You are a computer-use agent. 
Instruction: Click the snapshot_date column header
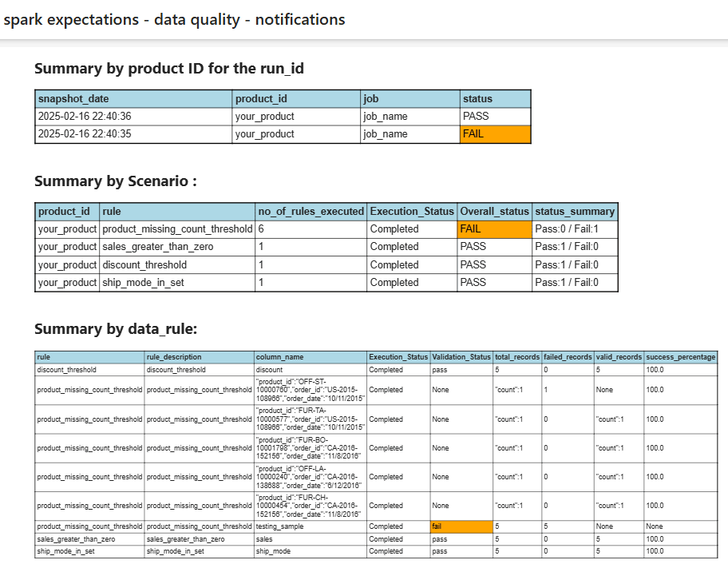pos(134,99)
